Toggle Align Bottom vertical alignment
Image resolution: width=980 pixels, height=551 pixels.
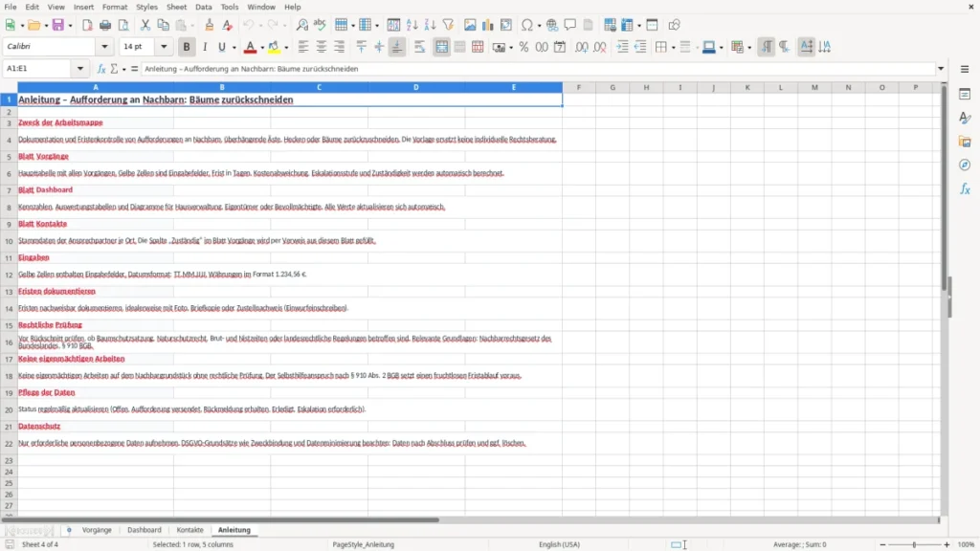pyautogui.click(x=397, y=47)
